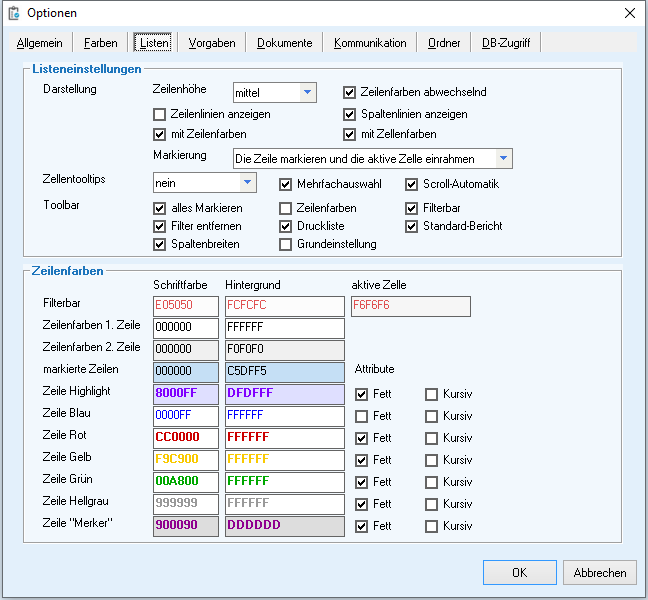Disable the Scroll-Automatik checkbox
The height and width of the screenshot is (600, 648).
(x=412, y=184)
